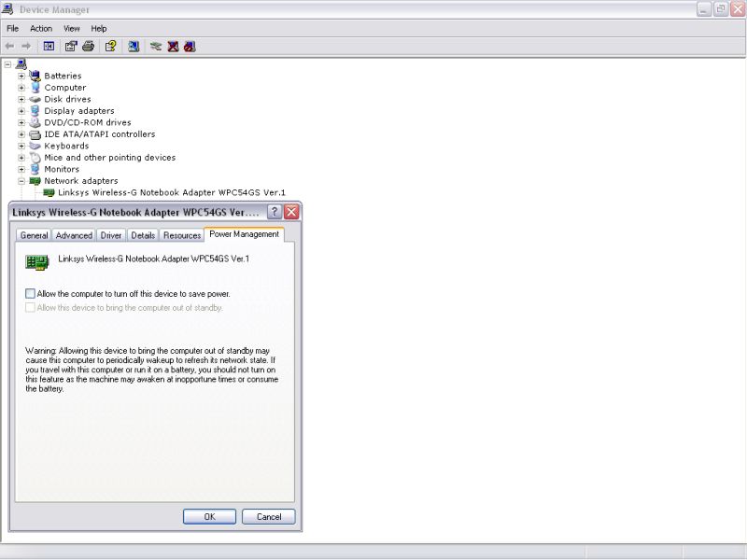The width and height of the screenshot is (747, 560).
Task: Click the Forward arrow in toolbar
Action: (x=26, y=46)
